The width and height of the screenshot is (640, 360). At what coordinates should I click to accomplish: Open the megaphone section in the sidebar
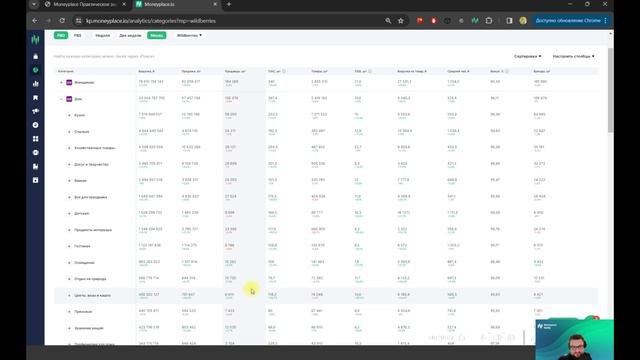pyautogui.click(x=36, y=111)
